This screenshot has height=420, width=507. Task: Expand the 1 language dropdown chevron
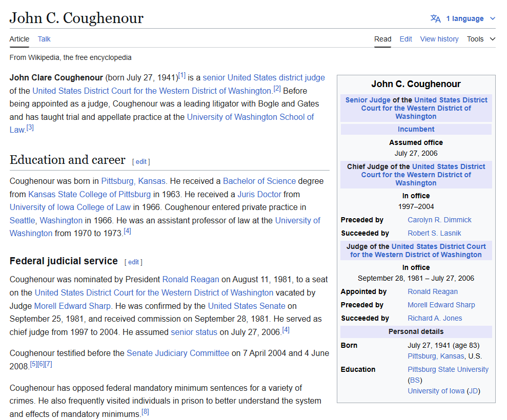pos(493,19)
